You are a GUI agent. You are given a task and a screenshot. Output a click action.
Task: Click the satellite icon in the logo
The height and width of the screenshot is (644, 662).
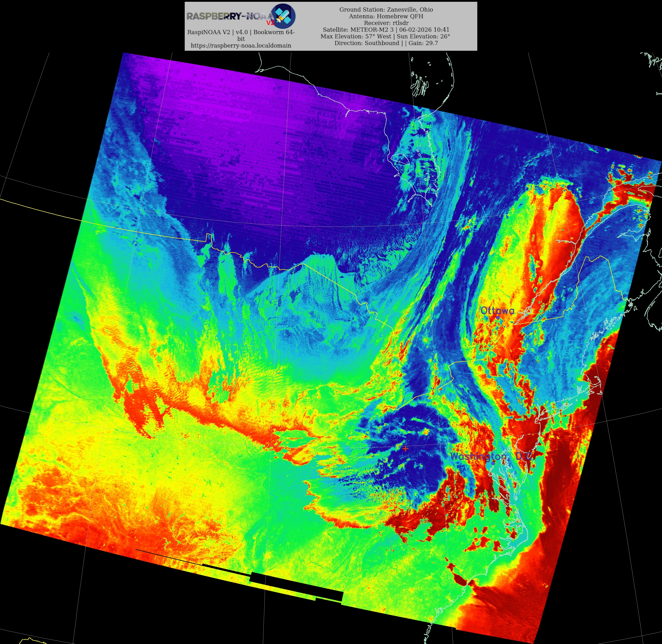(x=283, y=16)
